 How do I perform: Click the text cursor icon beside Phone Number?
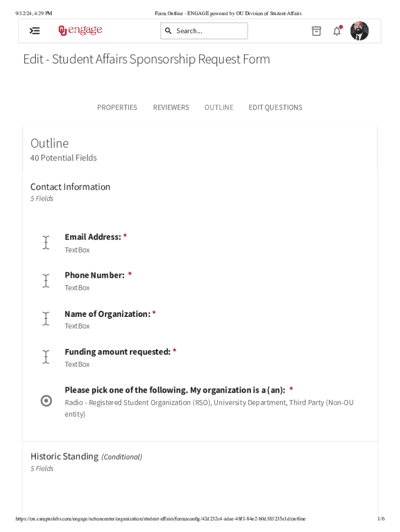46,281
